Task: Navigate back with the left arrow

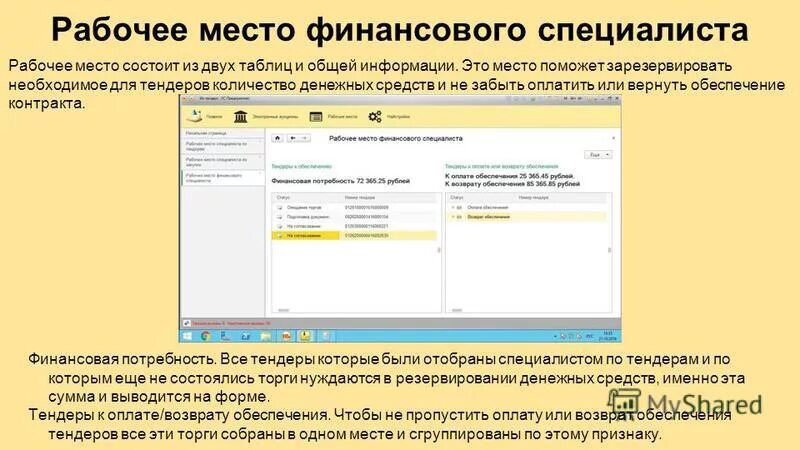Action: tap(292, 138)
